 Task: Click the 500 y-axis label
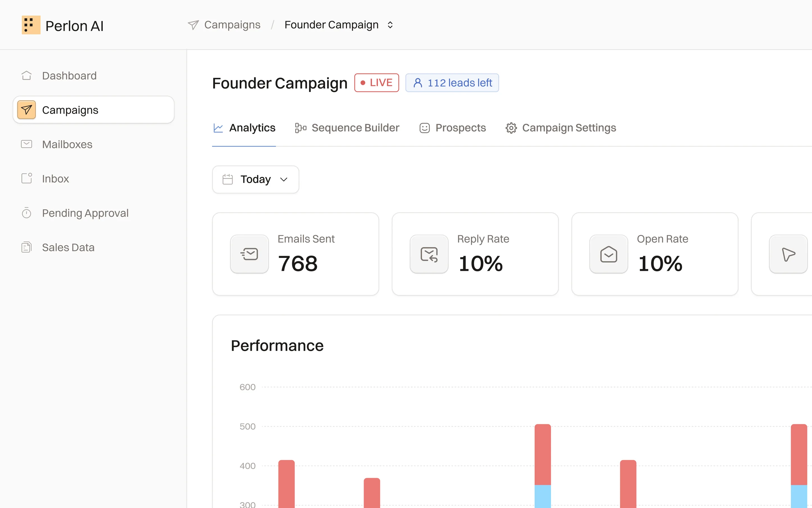(x=247, y=427)
